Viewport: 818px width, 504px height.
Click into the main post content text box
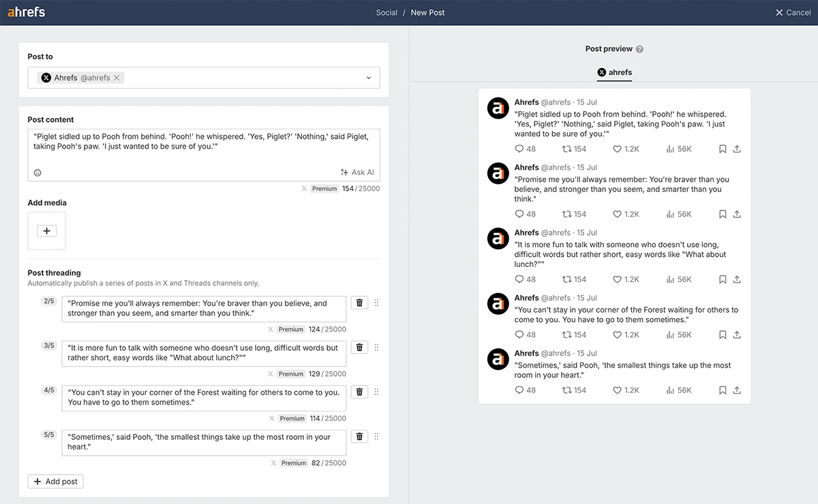point(204,155)
